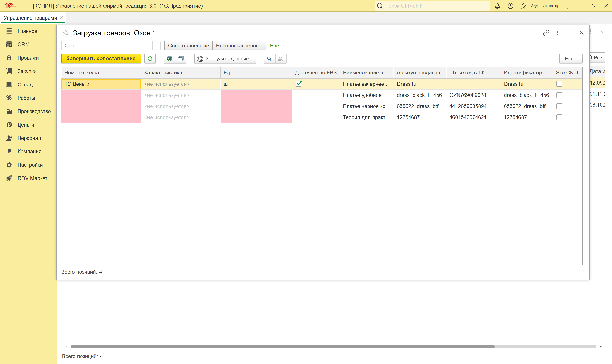Sort by Доступен по FBS column header
The image size is (612, 364).
(316, 73)
